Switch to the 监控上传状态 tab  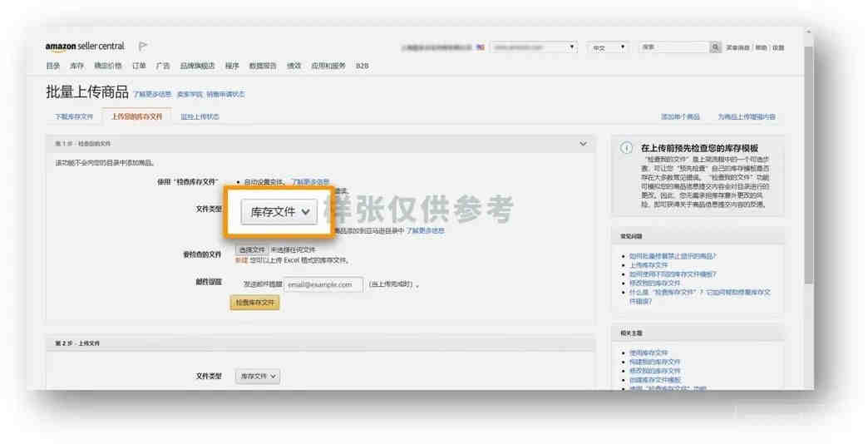[200, 116]
